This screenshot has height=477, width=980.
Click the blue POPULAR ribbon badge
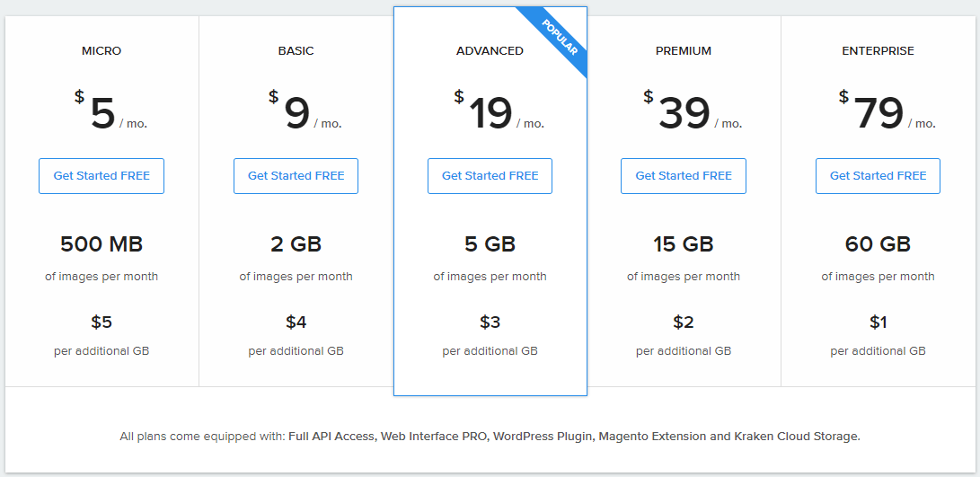pos(560,38)
